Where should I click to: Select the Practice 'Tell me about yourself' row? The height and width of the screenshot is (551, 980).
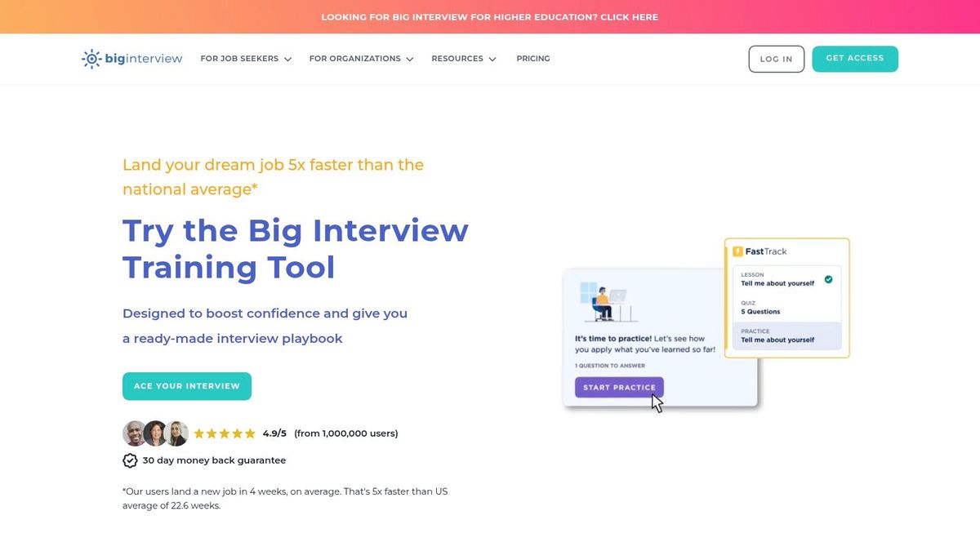click(784, 335)
